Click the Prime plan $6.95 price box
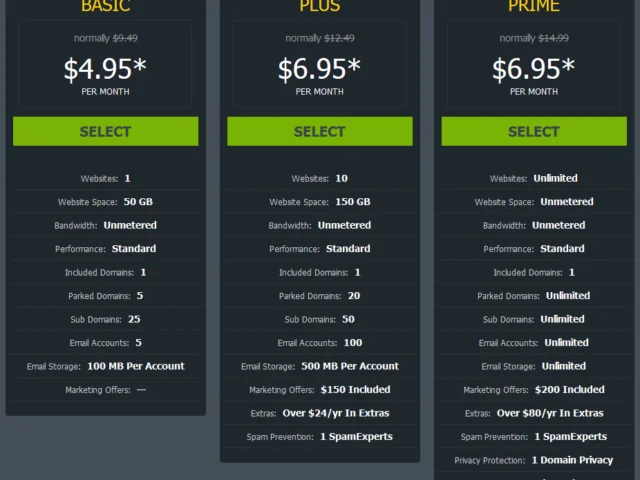This screenshot has height=480, width=640. (534, 64)
